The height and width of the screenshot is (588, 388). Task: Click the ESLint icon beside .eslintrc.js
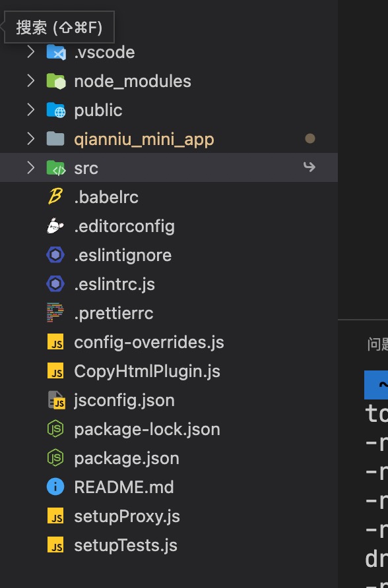(x=55, y=283)
